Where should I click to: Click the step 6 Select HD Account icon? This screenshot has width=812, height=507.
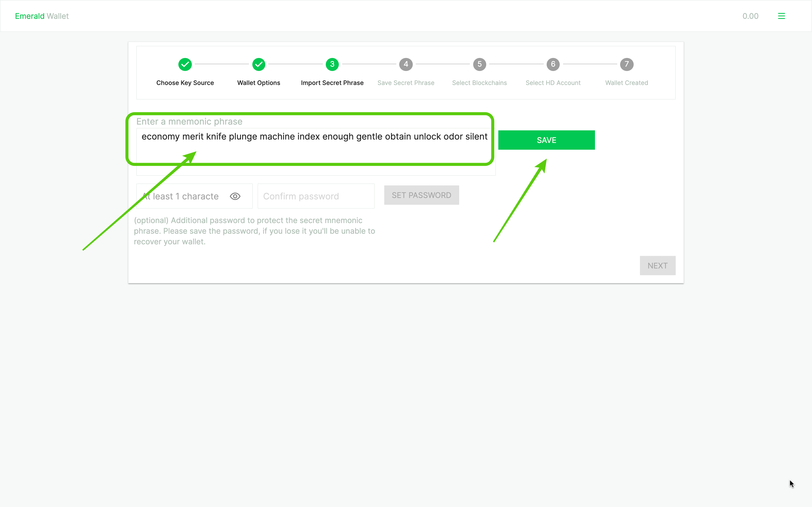553,64
